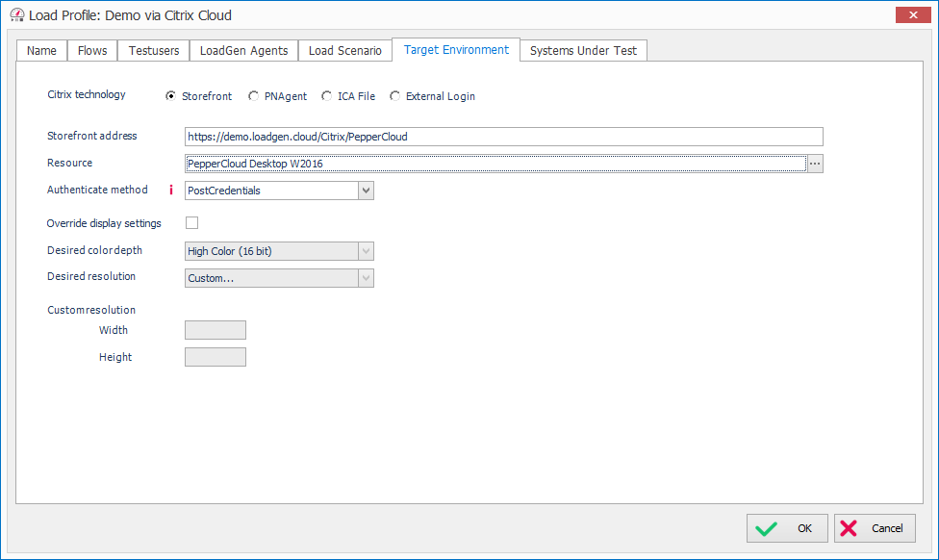
Task: Open the resource browse ellipsis button
Action: (815, 164)
